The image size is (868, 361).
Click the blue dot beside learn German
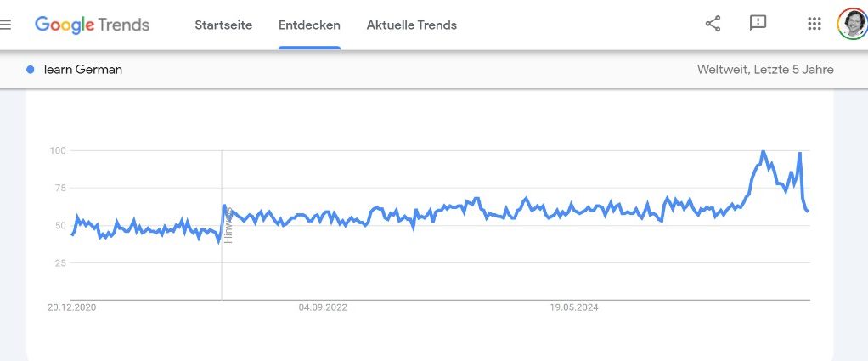(31, 70)
